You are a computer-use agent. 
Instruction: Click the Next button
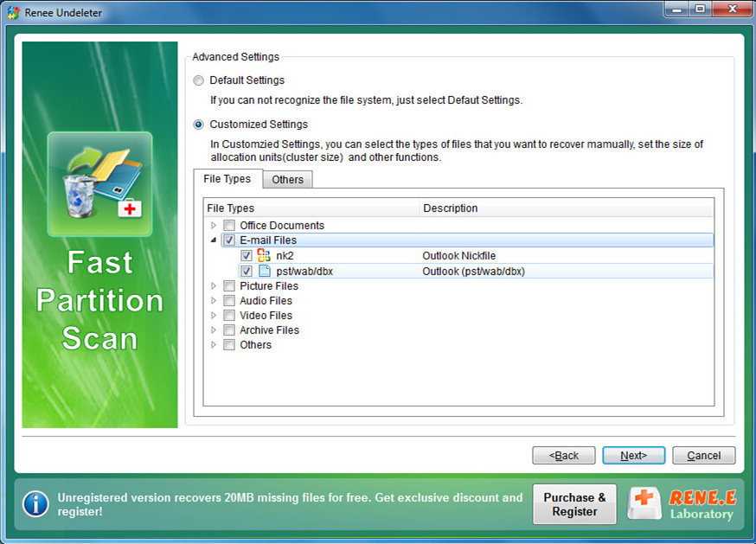[x=633, y=456]
